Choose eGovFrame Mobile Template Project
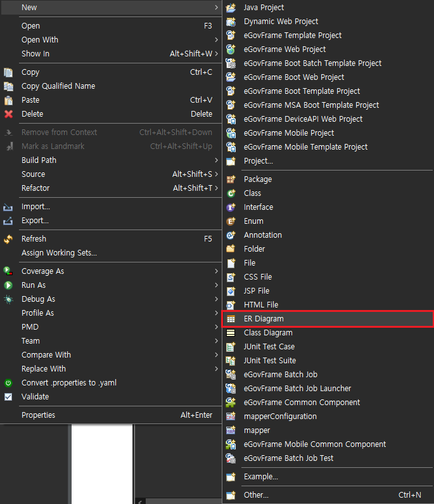The image size is (434, 504). coord(328,147)
